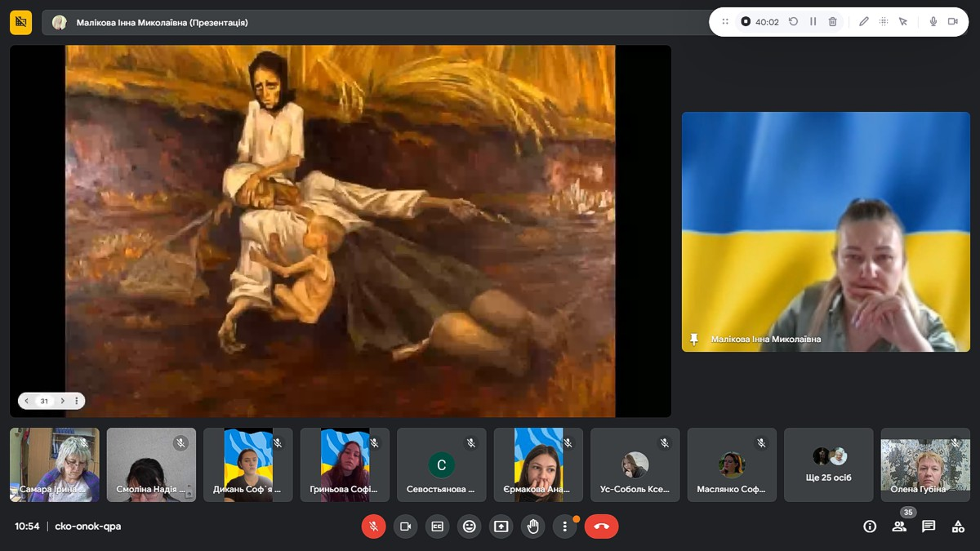
Task: Show the participants list of 35 people
Action: click(x=899, y=527)
